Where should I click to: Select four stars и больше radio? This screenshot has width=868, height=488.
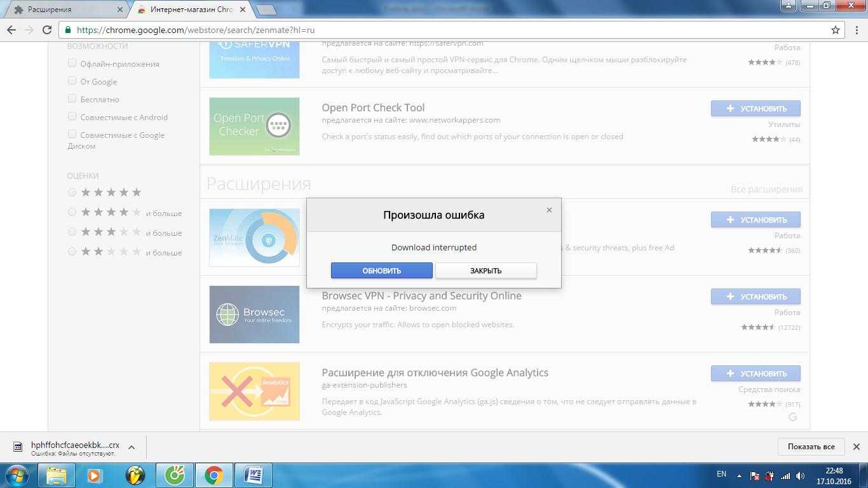click(x=72, y=212)
